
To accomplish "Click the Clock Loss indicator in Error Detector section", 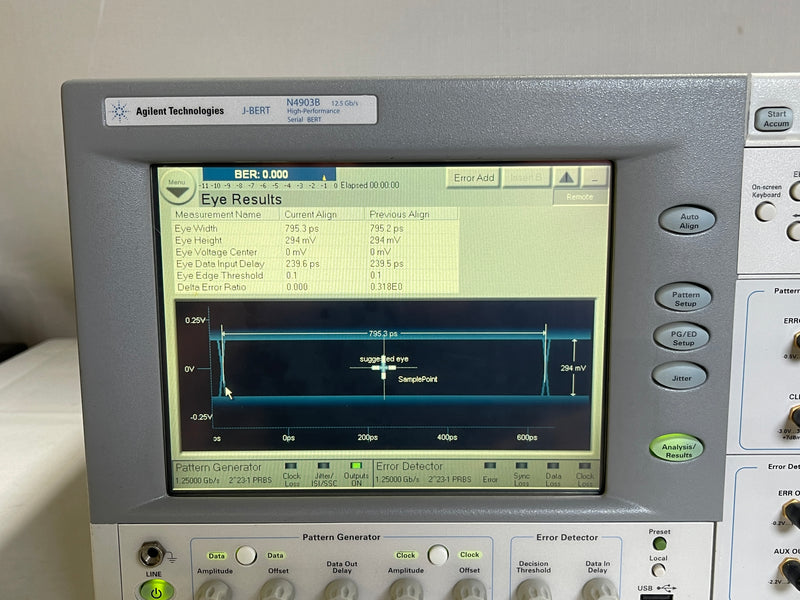I will pos(584,465).
